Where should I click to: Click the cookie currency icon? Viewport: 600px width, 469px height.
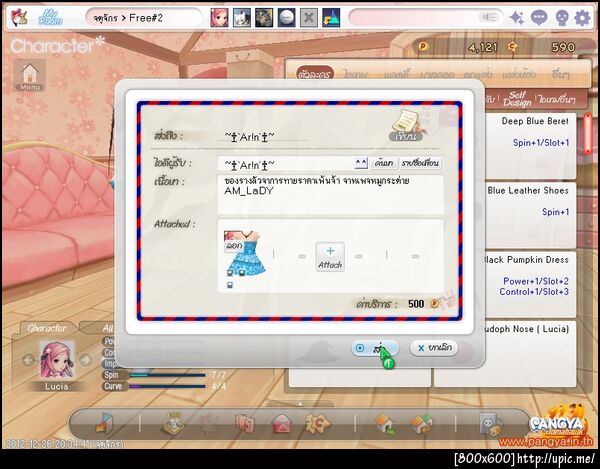coord(512,47)
